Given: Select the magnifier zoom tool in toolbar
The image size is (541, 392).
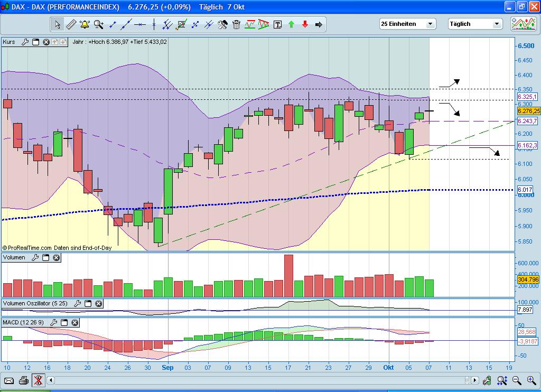Looking at the screenshot, I should (x=99, y=24).
